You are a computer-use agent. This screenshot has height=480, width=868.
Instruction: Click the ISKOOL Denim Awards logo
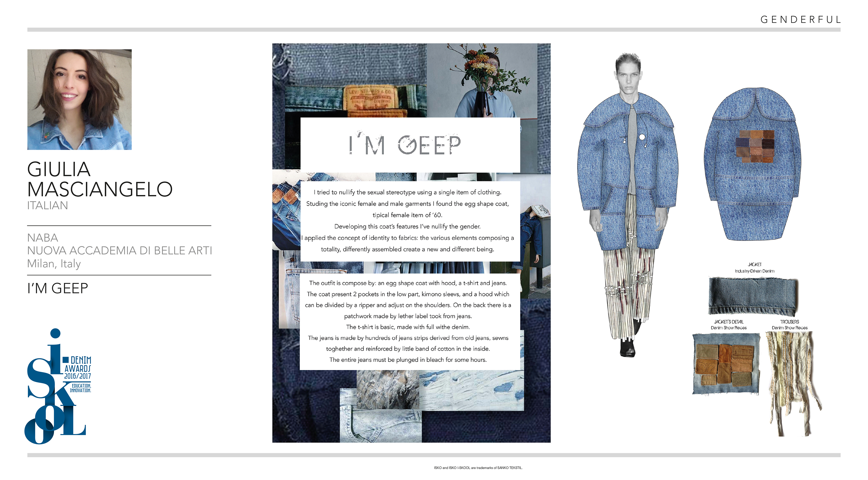58,386
